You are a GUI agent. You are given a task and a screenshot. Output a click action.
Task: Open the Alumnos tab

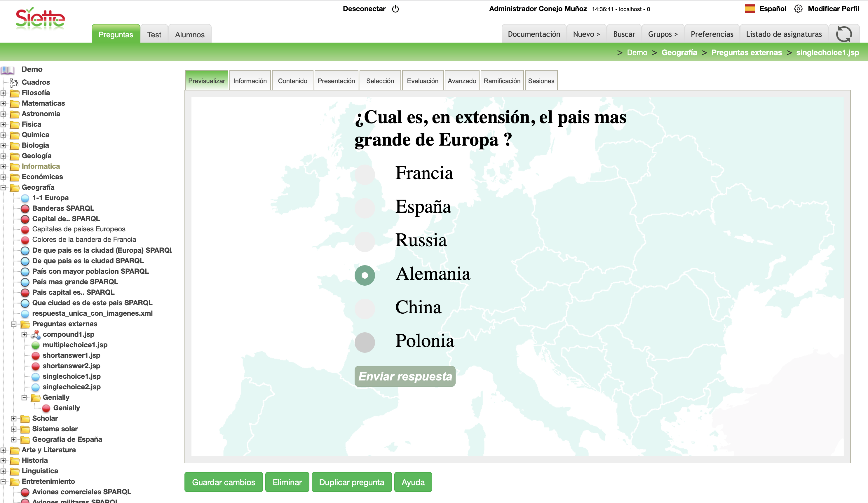click(189, 34)
